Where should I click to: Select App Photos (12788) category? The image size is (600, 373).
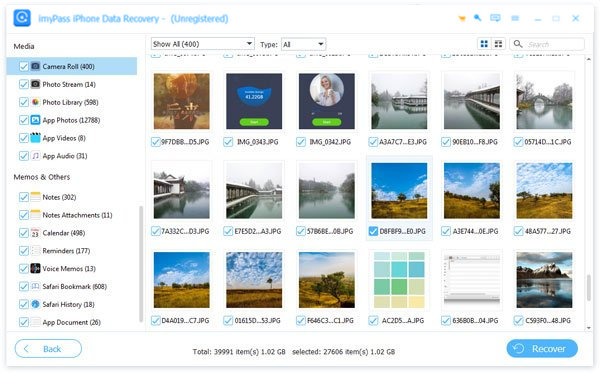click(71, 120)
